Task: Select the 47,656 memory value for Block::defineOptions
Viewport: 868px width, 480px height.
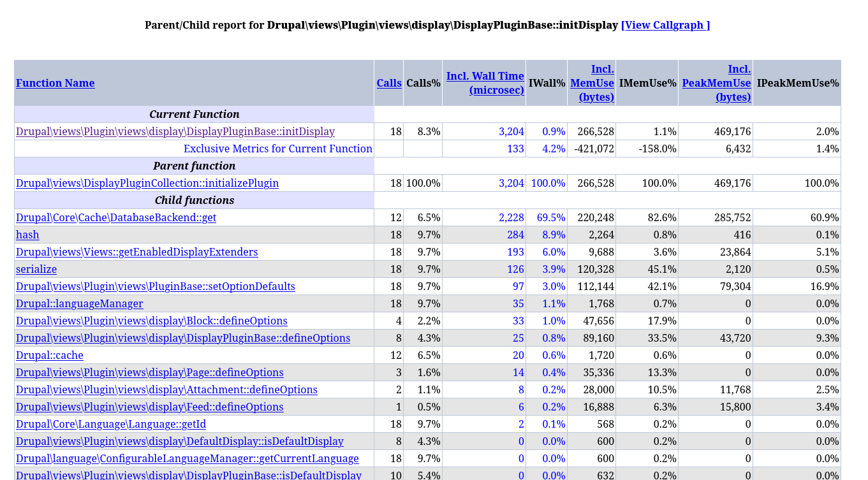Action: 598,321
